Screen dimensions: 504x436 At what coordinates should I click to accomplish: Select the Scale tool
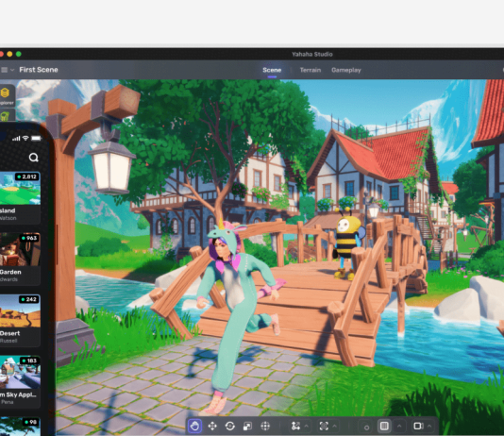click(x=247, y=426)
